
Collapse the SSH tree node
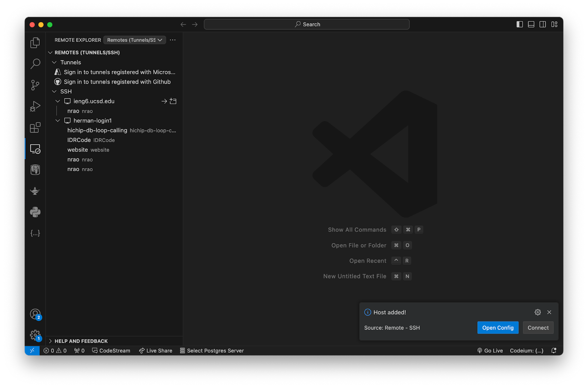click(54, 91)
